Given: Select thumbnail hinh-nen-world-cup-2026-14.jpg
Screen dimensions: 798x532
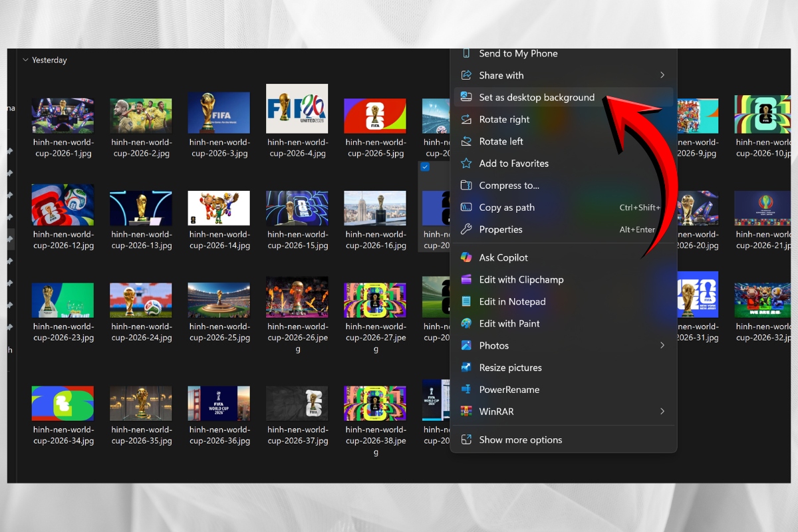Looking at the screenshot, I should click(x=219, y=208).
